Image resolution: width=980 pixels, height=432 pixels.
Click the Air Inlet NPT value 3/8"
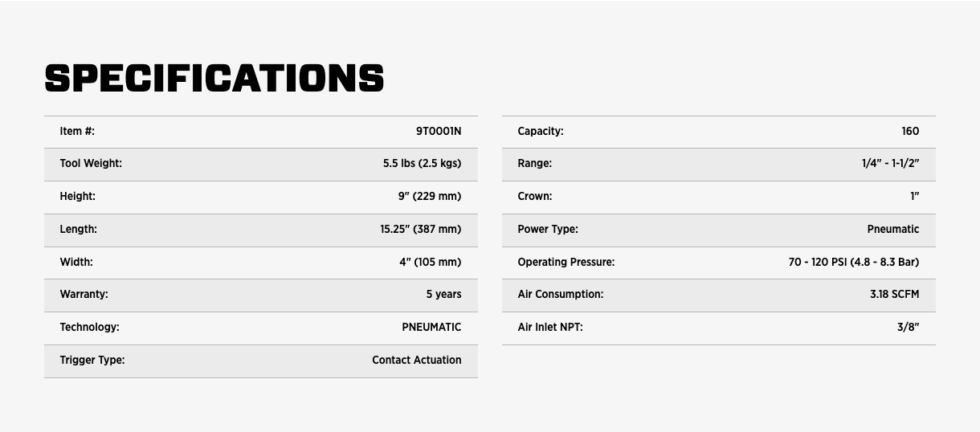908,327
